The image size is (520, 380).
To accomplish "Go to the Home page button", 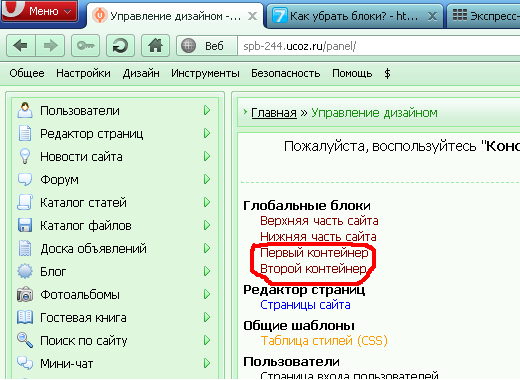I will click(x=155, y=46).
